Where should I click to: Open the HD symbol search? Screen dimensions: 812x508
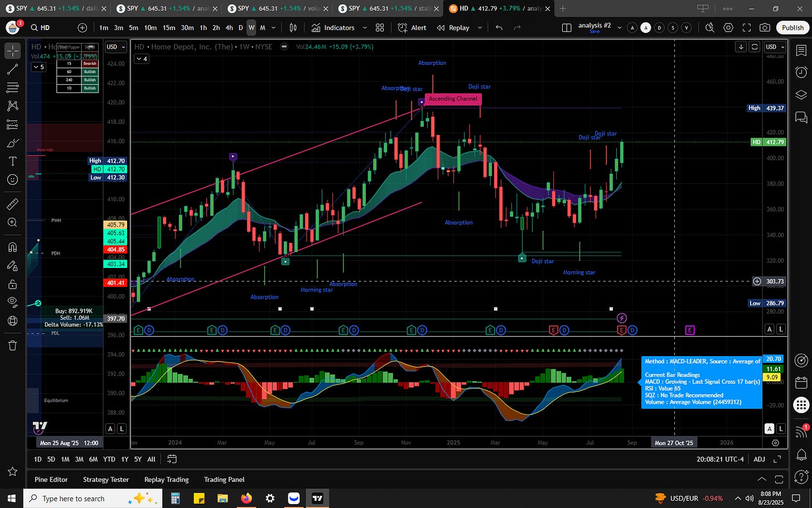click(40, 27)
